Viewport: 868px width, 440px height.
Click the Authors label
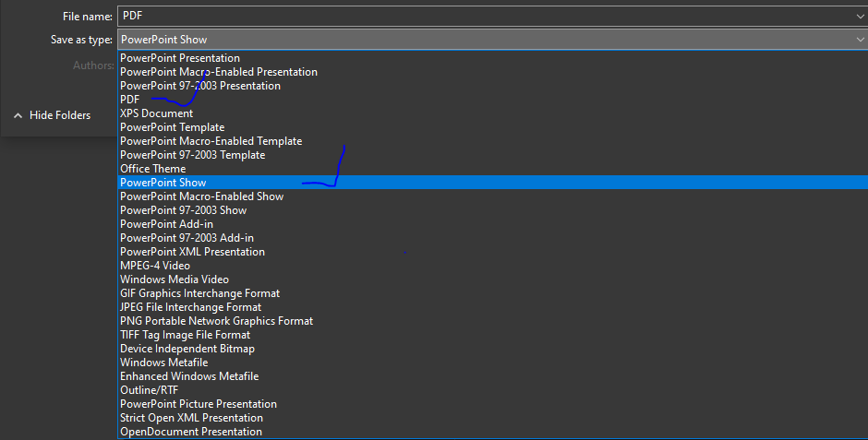93,65
